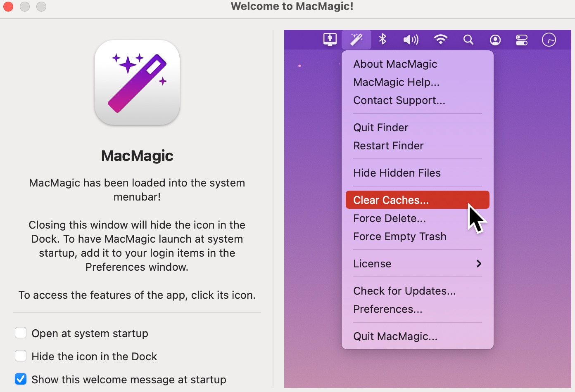The image size is (575, 392).
Task: Enable Open at system startup checkbox
Action: click(21, 333)
